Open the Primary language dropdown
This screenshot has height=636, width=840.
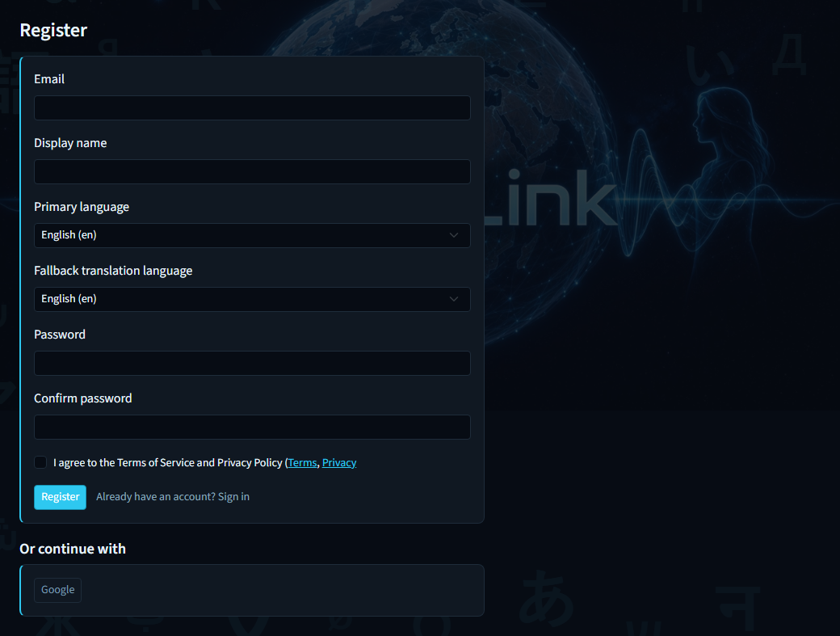click(x=252, y=235)
